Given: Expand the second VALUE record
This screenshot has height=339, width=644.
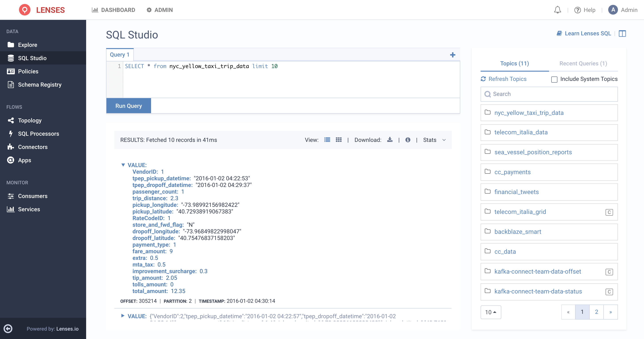Looking at the screenshot, I should tap(123, 316).
